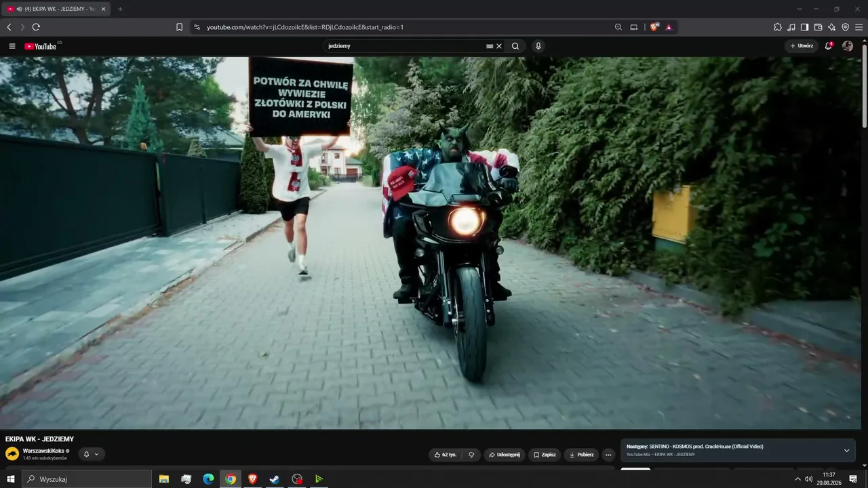Go to YouTube home via the logo

(x=41, y=46)
